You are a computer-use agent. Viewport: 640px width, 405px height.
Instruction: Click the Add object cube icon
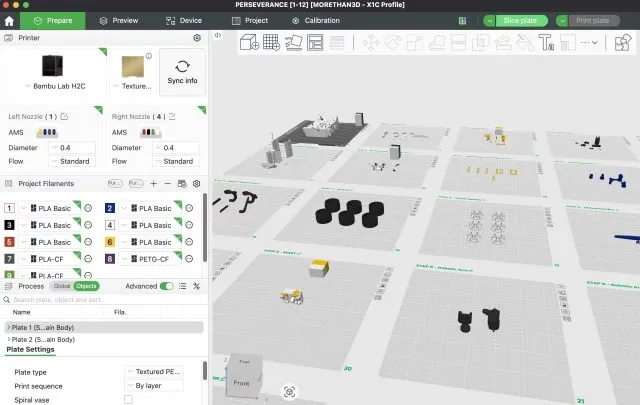(248, 42)
